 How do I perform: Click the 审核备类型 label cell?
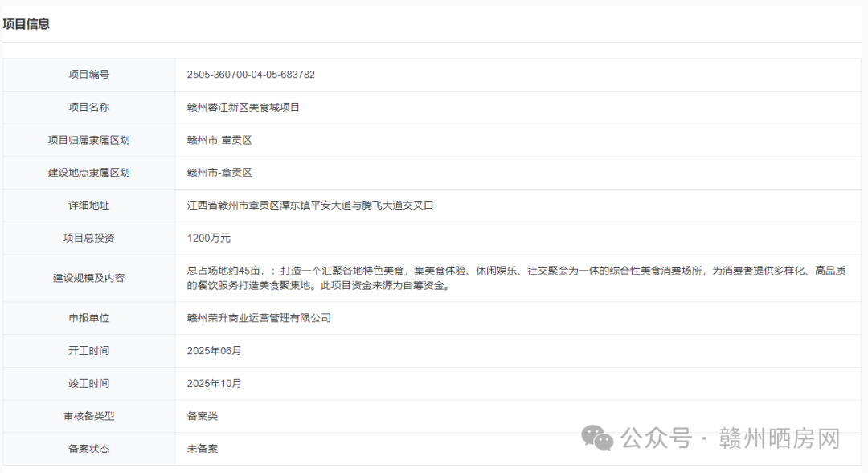88,416
